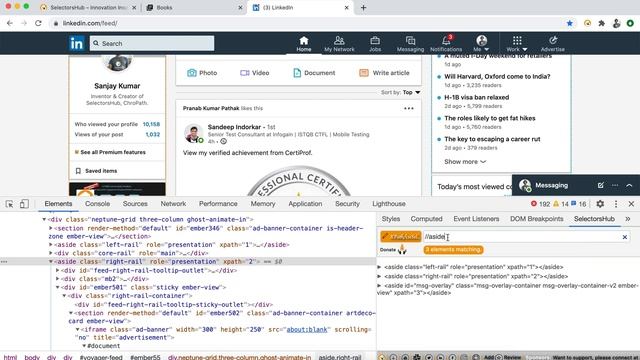
Task: Open Messaging nav icon
Action: tap(410, 44)
